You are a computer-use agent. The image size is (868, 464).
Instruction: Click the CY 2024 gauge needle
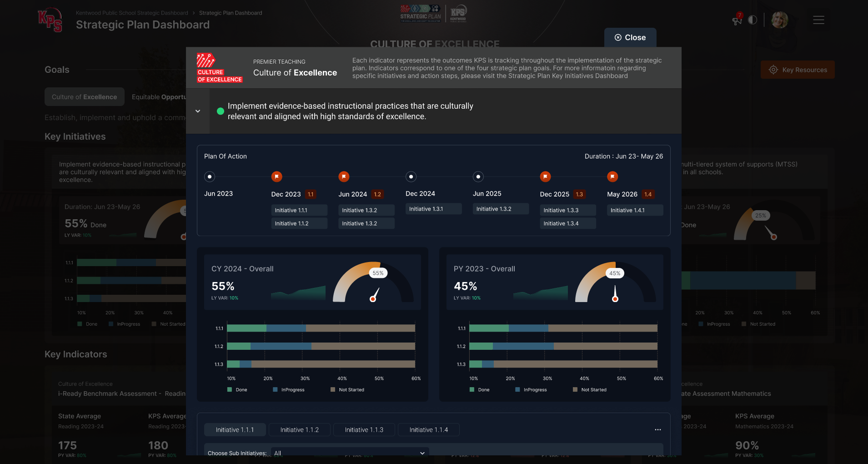[x=375, y=295]
